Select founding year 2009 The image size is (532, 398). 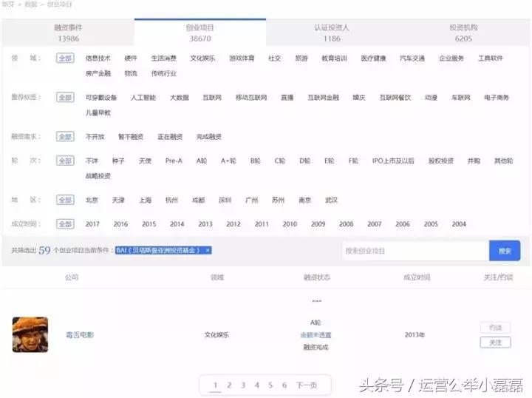[318, 224]
